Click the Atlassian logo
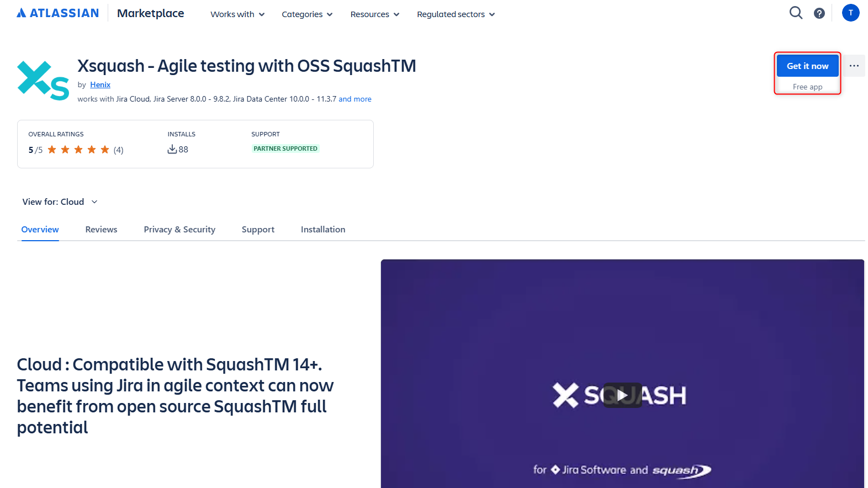868x488 pixels. coord(57,13)
